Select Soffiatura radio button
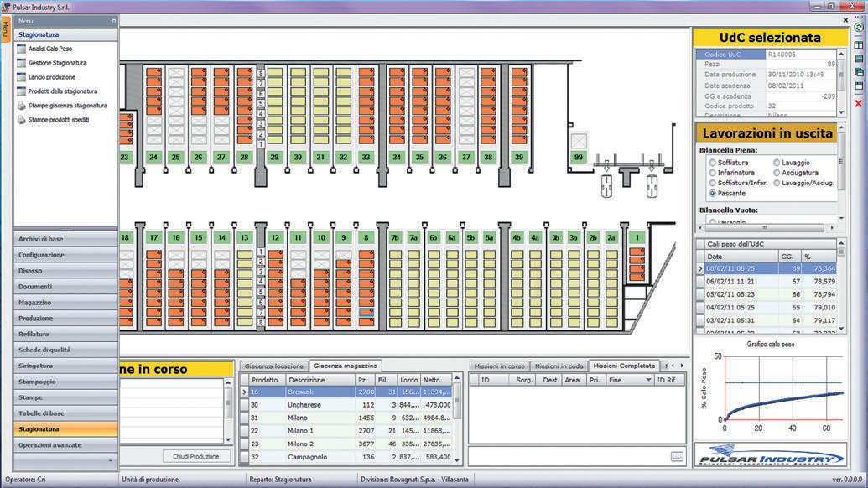 pyautogui.click(x=713, y=163)
